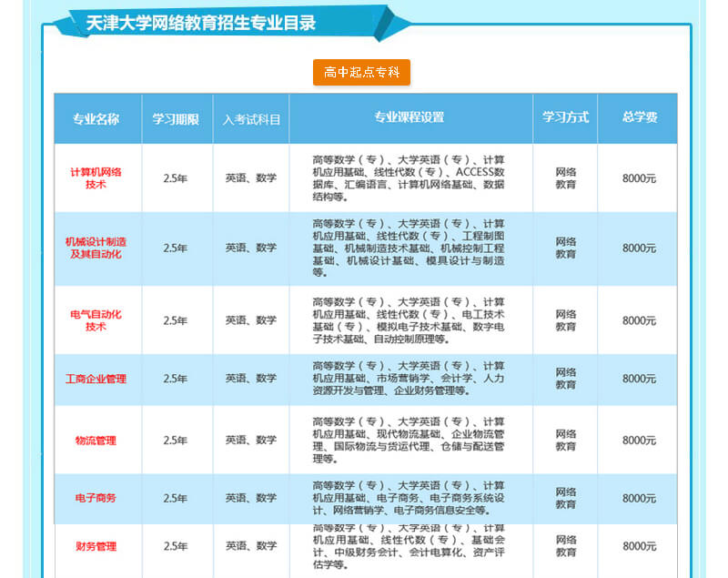Click the 工商企业管理 major name

click(x=96, y=379)
